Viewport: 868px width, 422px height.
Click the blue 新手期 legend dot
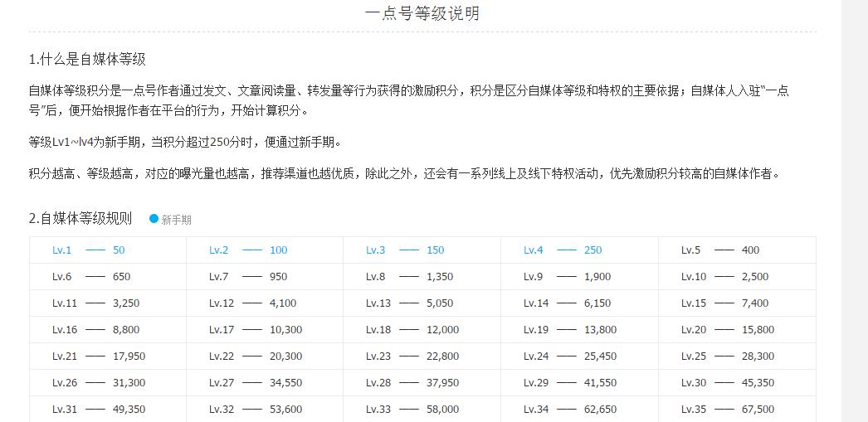[x=154, y=219]
